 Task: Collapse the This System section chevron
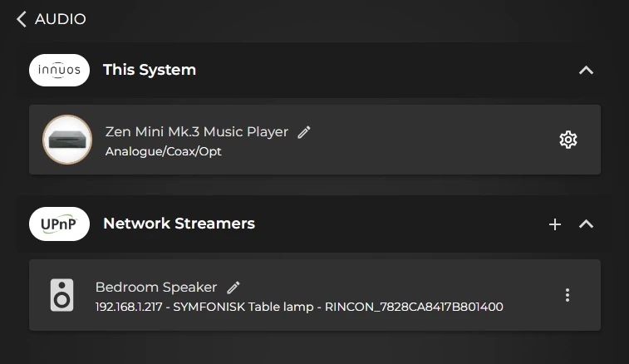(586, 71)
